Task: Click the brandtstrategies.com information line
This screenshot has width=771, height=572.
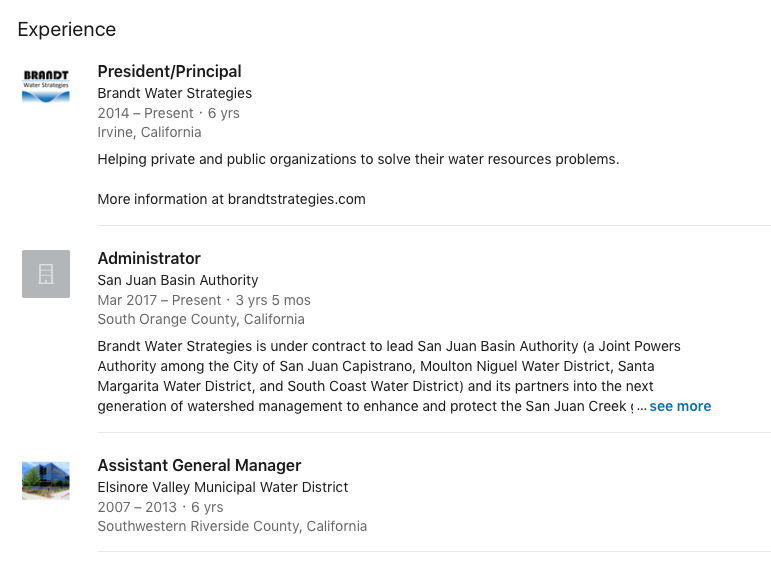Action: tap(232, 199)
